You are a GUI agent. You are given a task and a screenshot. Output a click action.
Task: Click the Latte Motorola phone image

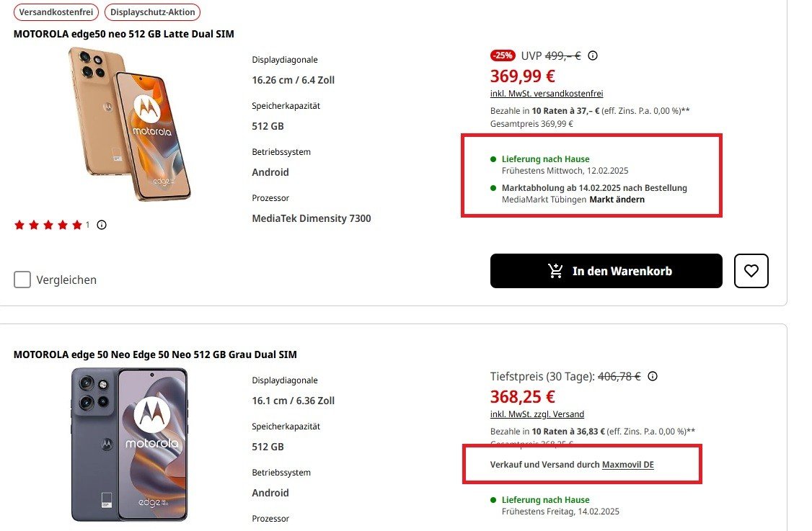point(130,124)
